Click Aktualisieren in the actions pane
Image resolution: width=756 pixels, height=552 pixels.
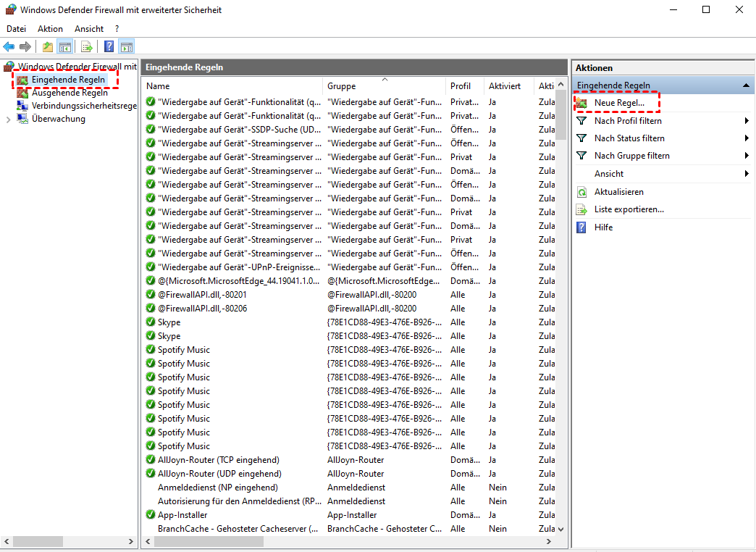(x=618, y=192)
